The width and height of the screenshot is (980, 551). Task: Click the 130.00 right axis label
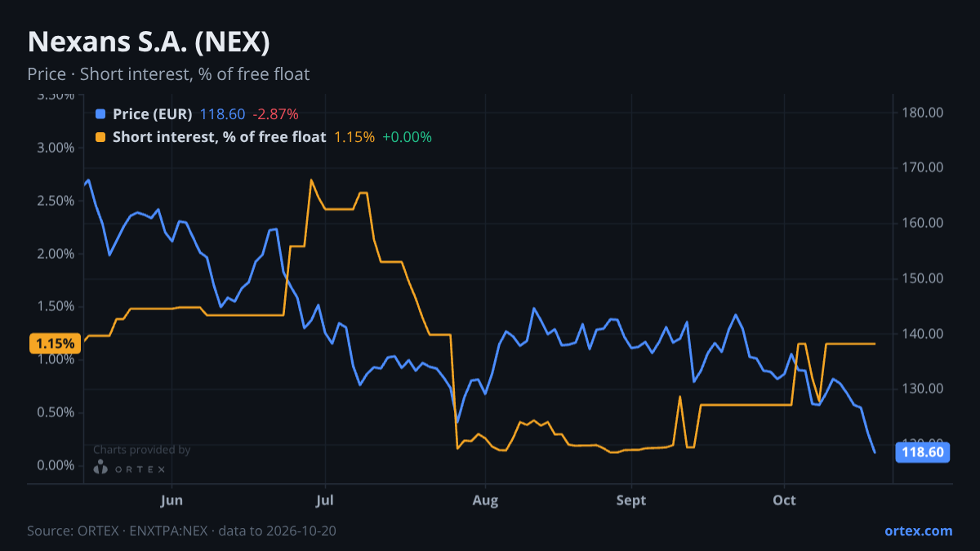923,389
